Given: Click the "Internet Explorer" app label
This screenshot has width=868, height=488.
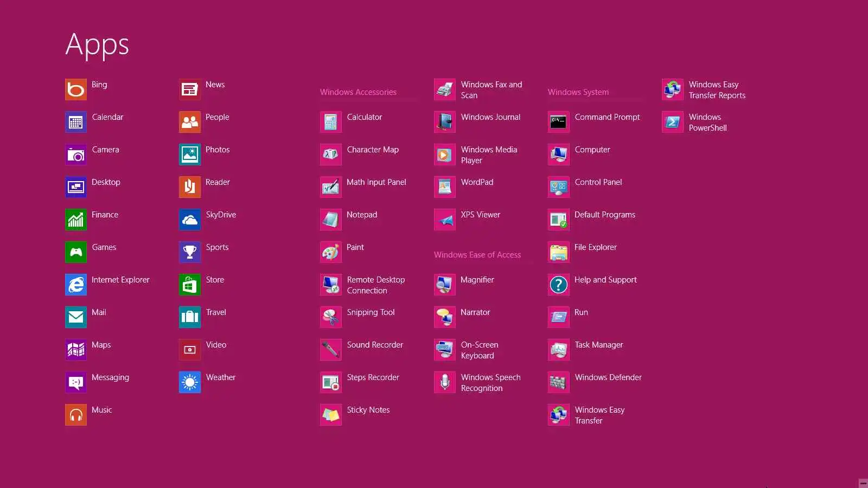Looking at the screenshot, I should coord(120,280).
